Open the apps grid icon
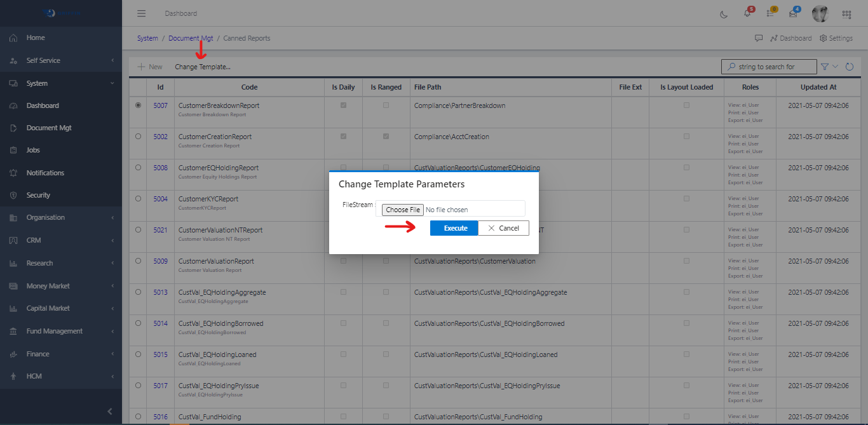The image size is (868, 425). click(846, 14)
